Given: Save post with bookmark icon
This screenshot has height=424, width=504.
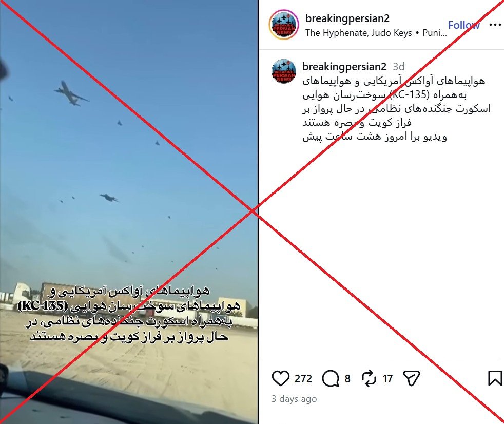Looking at the screenshot, I should [495, 378].
